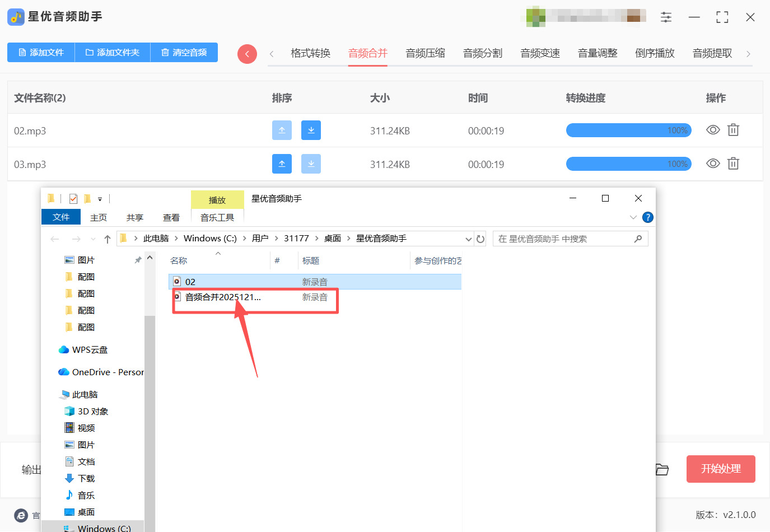The width and height of the screenshot is (770, 532).
Task: Expand the Explorer ribbon with the chevron
Action: pos(633,217)
